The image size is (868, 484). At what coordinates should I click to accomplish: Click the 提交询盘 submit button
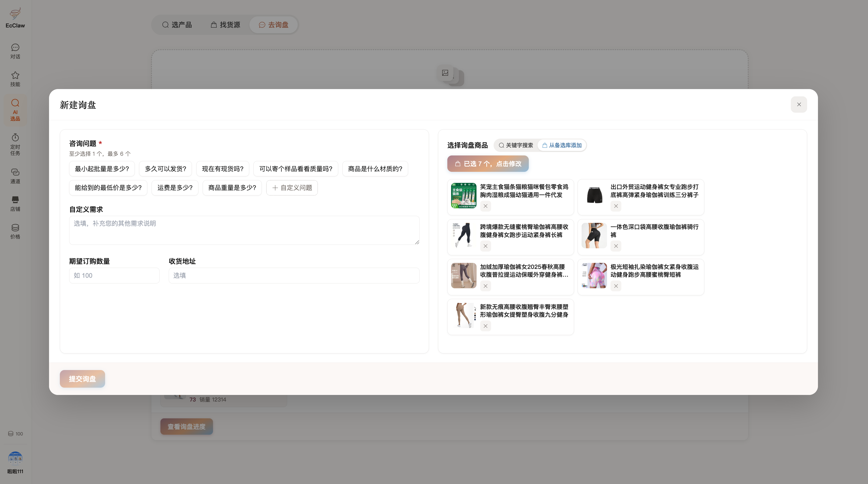pyautogui.click(x=82, y=379)
